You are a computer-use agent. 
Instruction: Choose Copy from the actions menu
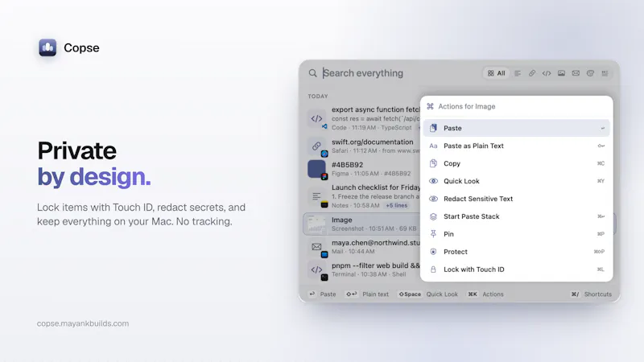[x=516, y=163]
